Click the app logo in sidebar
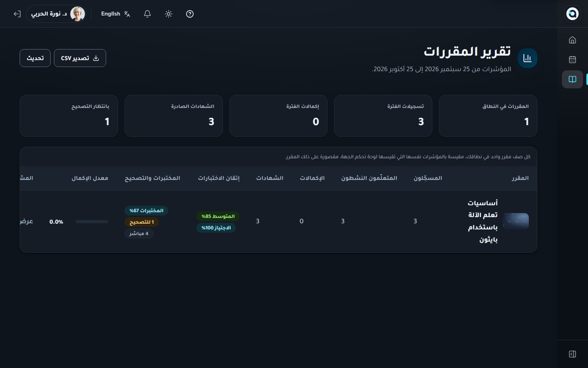Image resolution: width=588 pixels, height=368 pixels. tap(572, 13)
